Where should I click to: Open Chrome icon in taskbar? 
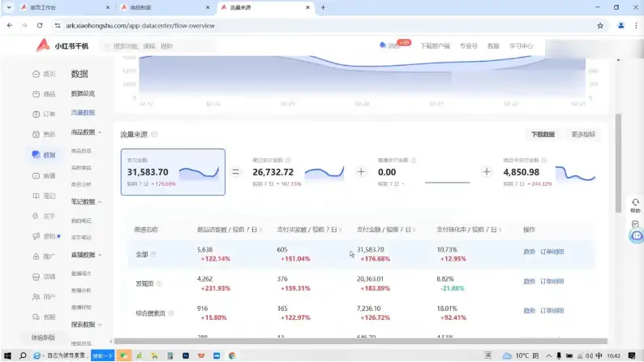[x=232, y=356]
